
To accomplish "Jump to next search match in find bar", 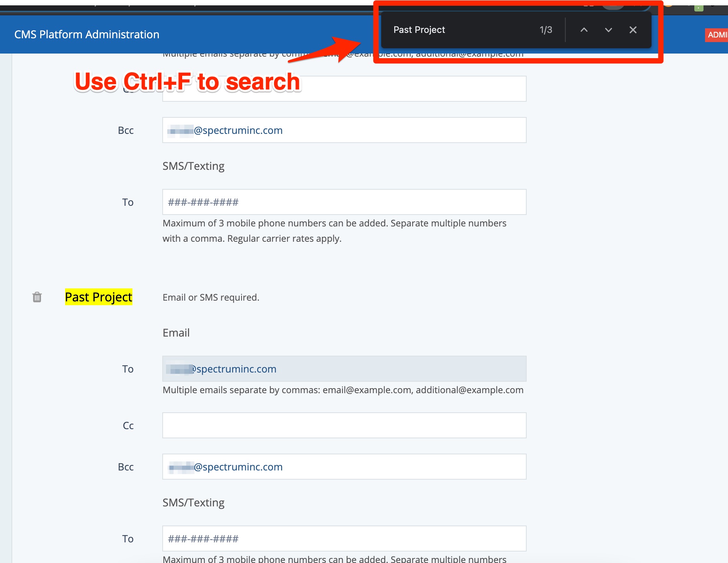I will pyautogui.click(x=608, y=30).
